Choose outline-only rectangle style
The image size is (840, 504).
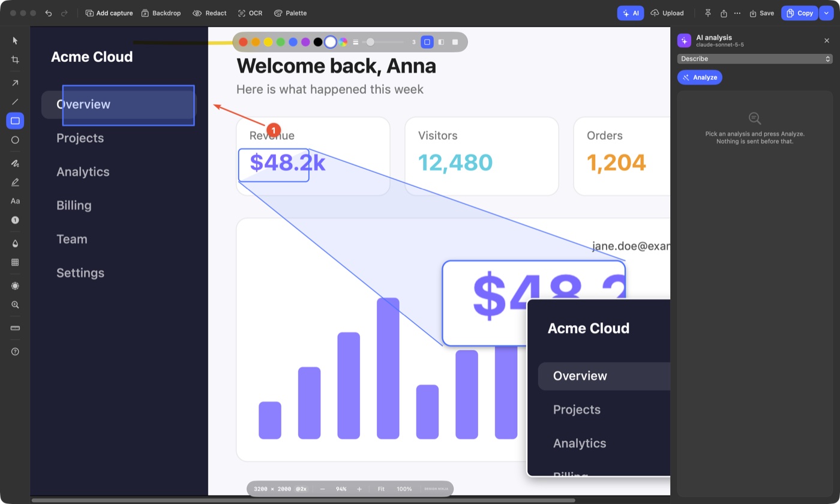[427, 42]
